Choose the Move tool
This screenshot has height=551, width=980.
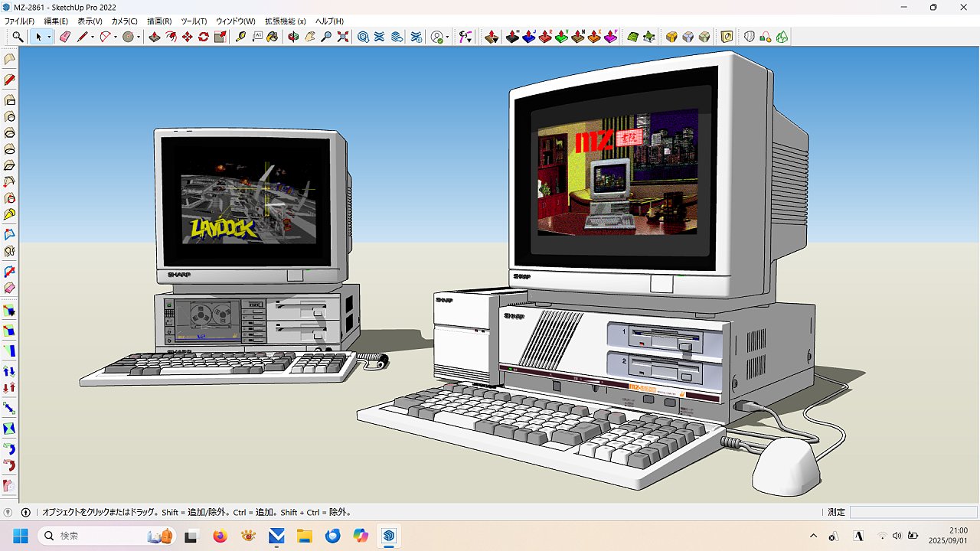click(x=187, y=37)
